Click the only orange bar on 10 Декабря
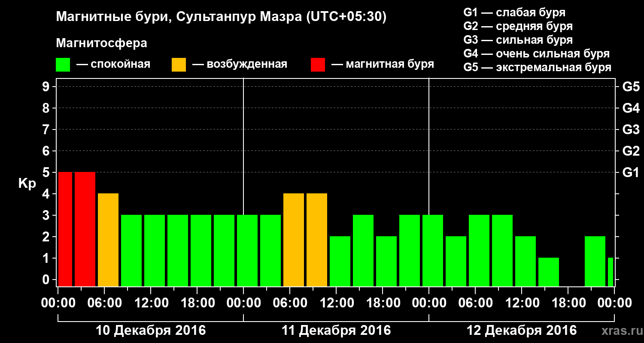This screenshot has width=644, height=343. coord(108,240)
